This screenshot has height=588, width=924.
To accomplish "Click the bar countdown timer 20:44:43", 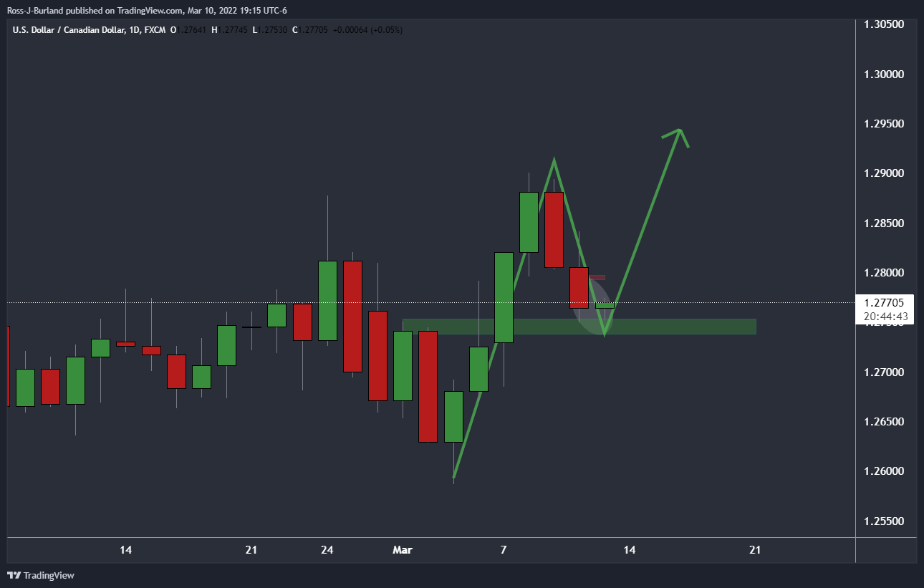I will click(x=886, y=316).
